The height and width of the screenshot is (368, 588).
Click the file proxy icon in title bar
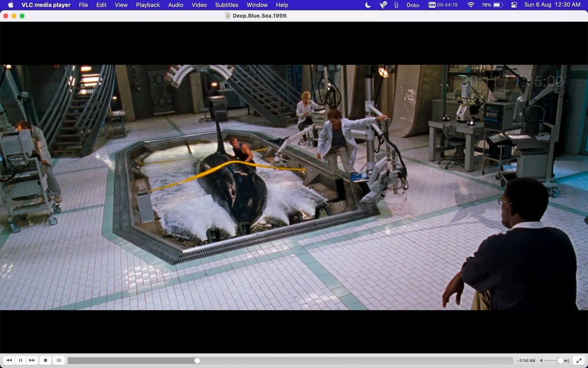tap(228, 16)
